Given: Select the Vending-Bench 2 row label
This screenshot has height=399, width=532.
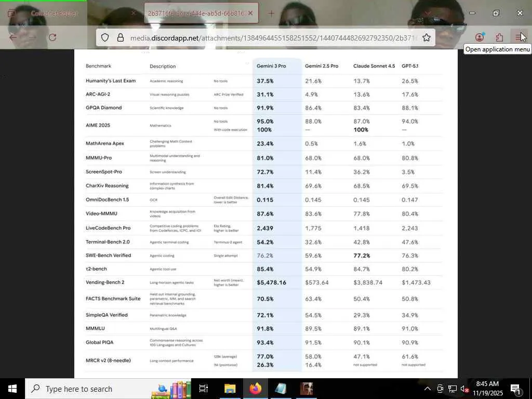Looking at the screenshot, I should (x=105, y=282).
